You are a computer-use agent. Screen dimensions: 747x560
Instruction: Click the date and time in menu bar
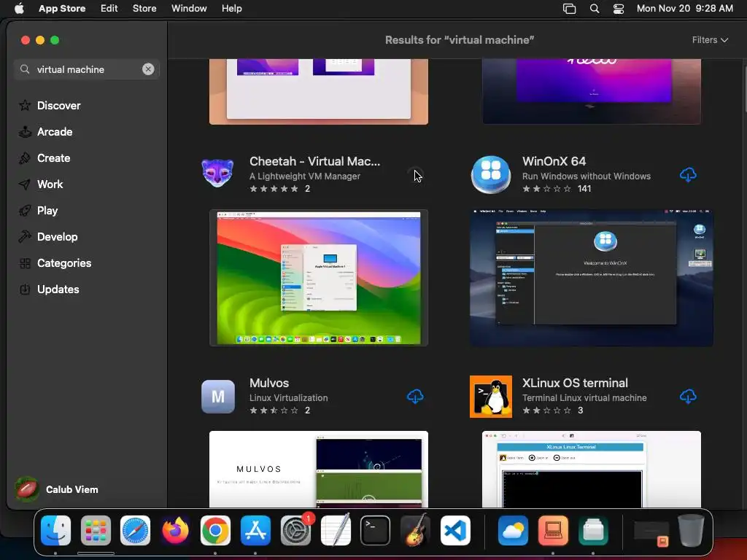click(x=684, y=9)
